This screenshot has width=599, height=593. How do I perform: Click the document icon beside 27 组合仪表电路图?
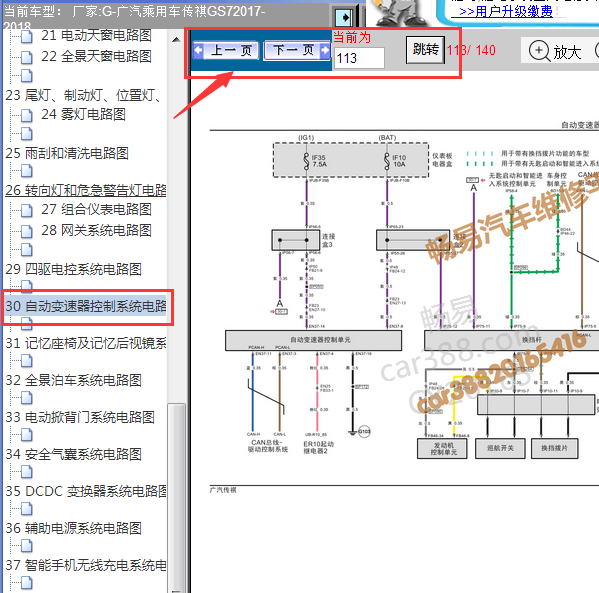tap(26, 210)
